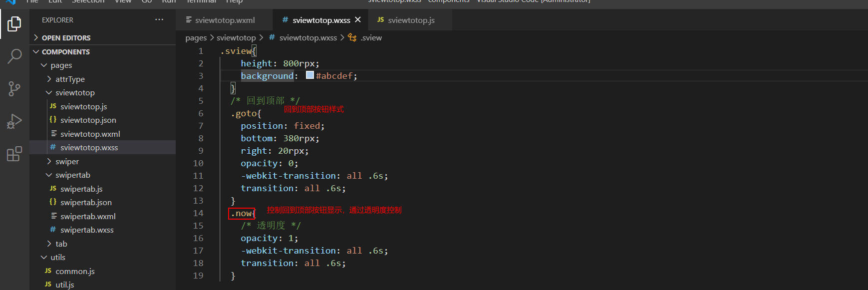Open the Run and Debug view icon
Screen dimensions: 868x290
click(14, 121)
